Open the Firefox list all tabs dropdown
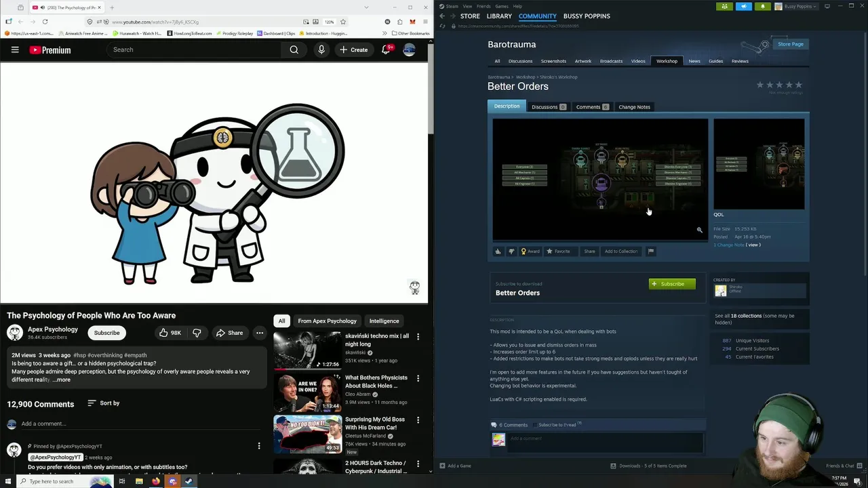The image size is (868, 488). [367, 7]
